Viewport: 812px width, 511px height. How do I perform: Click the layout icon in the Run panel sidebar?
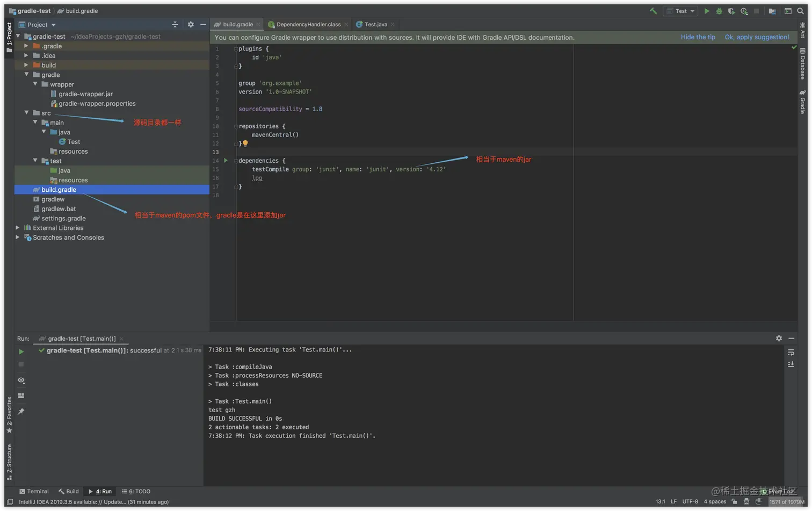click(x=21, y=395)
